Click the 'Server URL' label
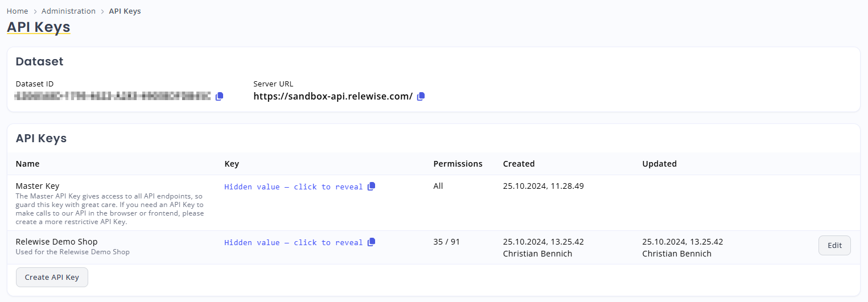 click(x=273, y=84)
